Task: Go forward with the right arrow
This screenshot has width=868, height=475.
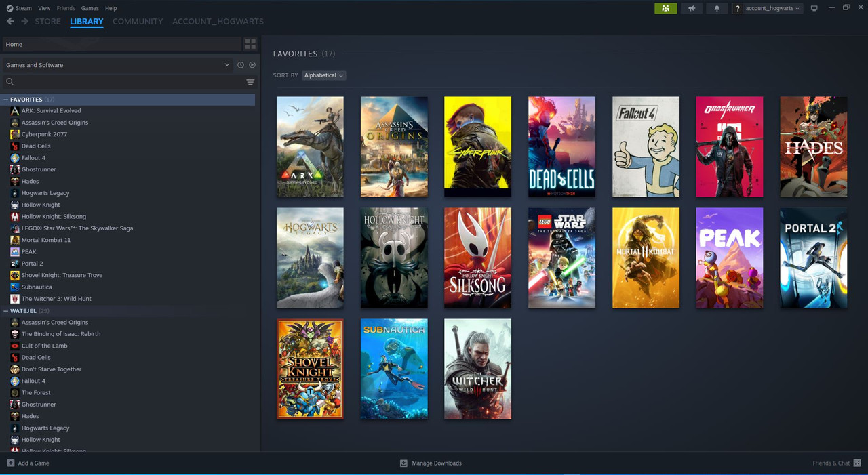Action: point(24,22)
